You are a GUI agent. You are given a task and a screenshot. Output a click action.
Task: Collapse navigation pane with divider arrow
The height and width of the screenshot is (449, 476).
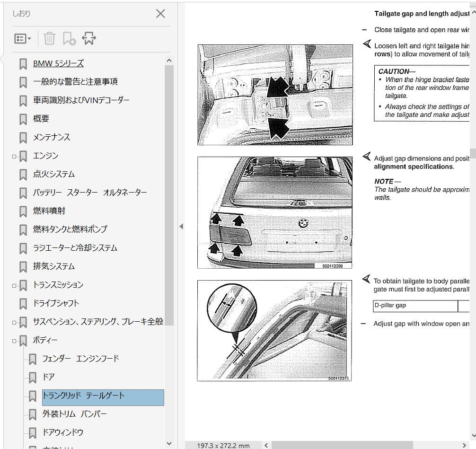(181, 226)
